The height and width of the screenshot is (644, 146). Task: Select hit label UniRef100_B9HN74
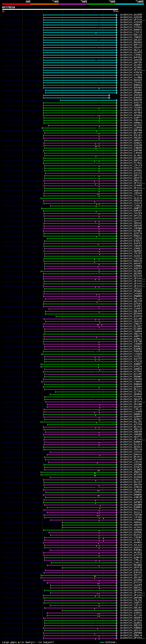[131, 30]
